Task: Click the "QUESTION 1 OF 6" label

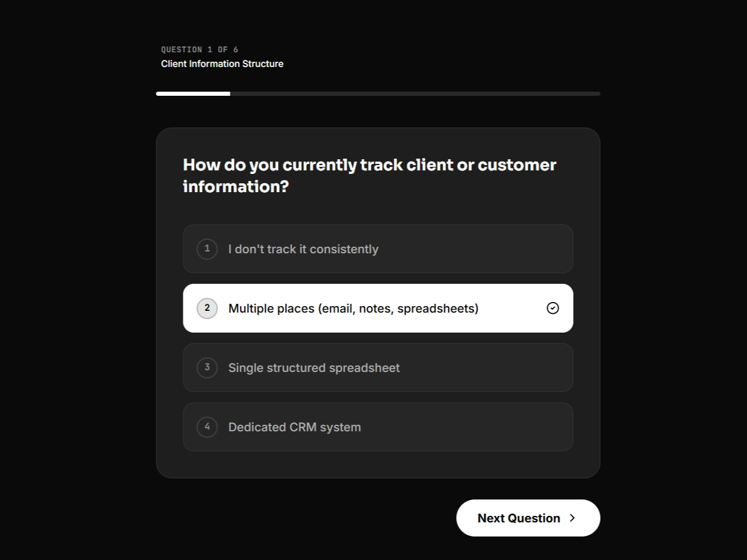Action: click(x=199, y=49)
